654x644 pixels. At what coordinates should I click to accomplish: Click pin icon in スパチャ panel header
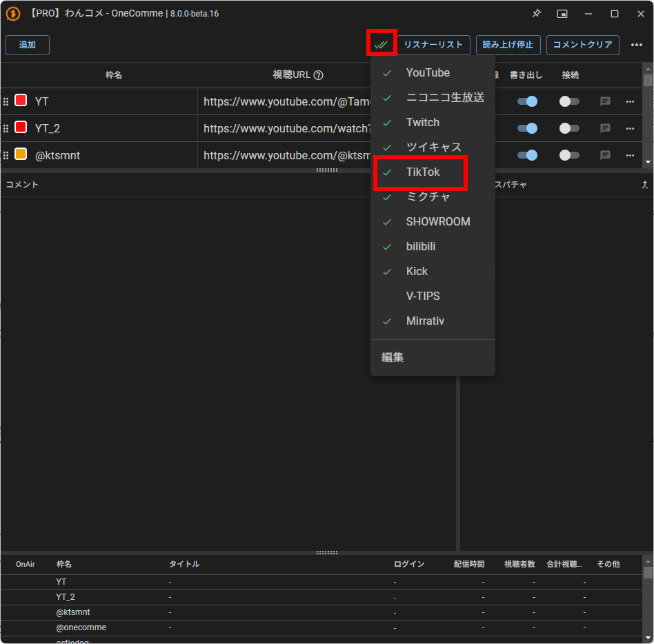pyautogui.click(x=645, y=185)
